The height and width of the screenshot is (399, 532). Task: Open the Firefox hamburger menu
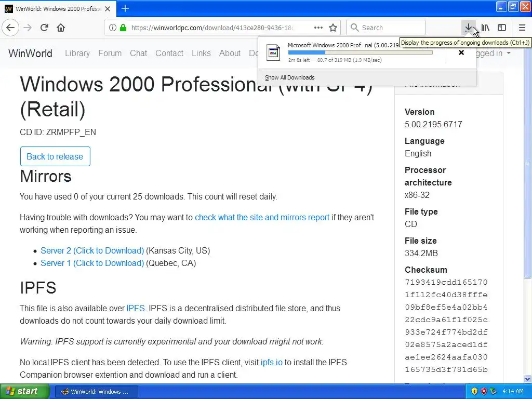coord(522,28)
